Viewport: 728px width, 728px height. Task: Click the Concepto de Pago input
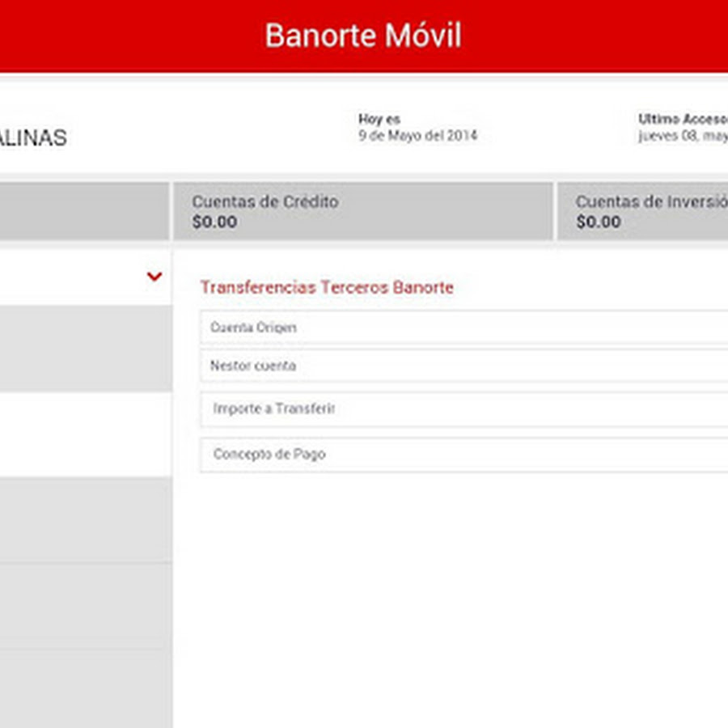pyautogui.click(x=464, y=455)
